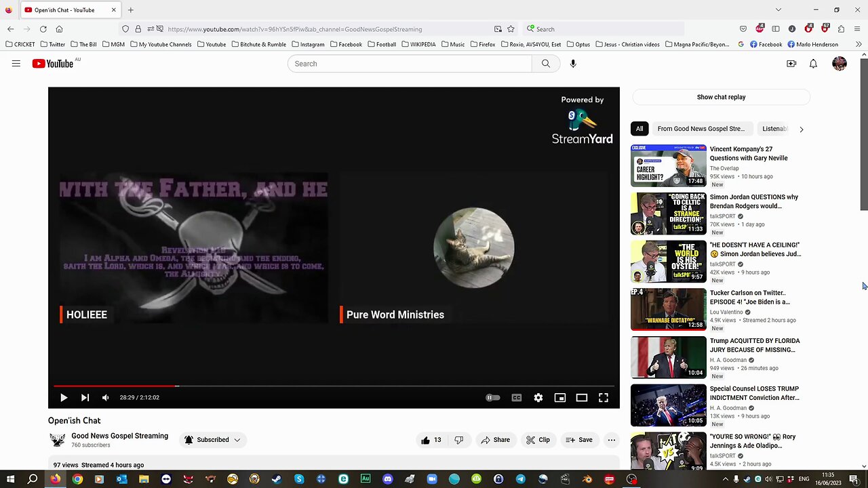The height and width of the screenshot is (488, 868).
Task: Show more filter chips with the arrow
Action: pos(802,129)
